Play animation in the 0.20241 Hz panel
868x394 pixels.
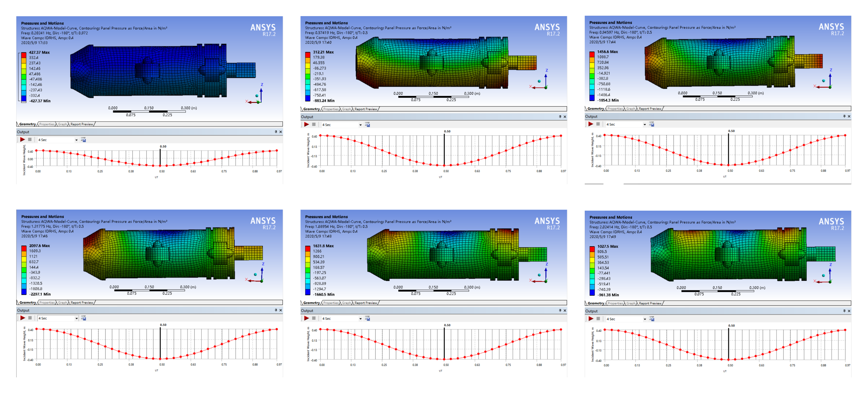23,139
